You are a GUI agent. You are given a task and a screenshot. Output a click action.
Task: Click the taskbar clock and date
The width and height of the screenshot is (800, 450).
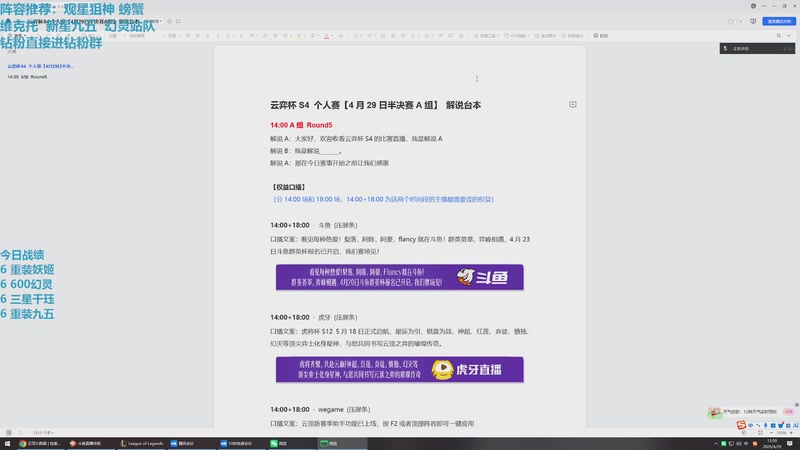pyautogui.click(x=772, y=443)
